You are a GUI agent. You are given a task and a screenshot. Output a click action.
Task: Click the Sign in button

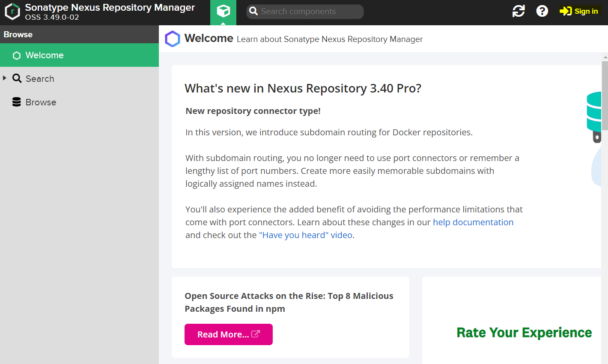pos(579,11)
